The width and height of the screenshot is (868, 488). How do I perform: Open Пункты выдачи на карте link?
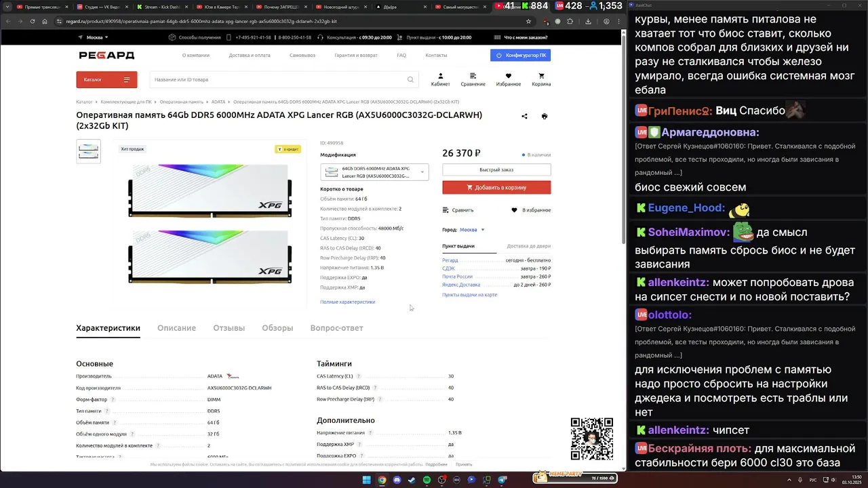coord(469,295)
